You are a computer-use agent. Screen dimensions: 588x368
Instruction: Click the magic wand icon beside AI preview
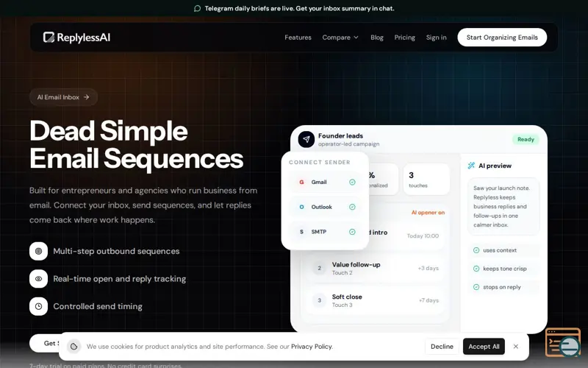click(x=471, y=166)
